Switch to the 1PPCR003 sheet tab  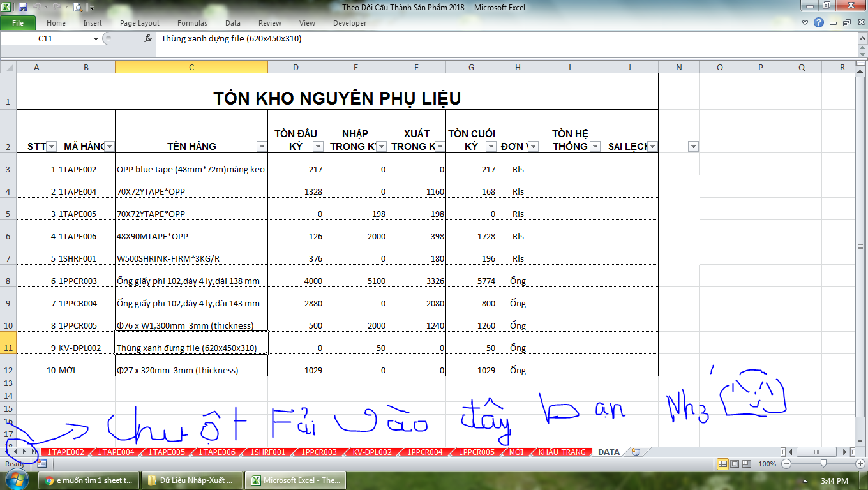point(319,452)
